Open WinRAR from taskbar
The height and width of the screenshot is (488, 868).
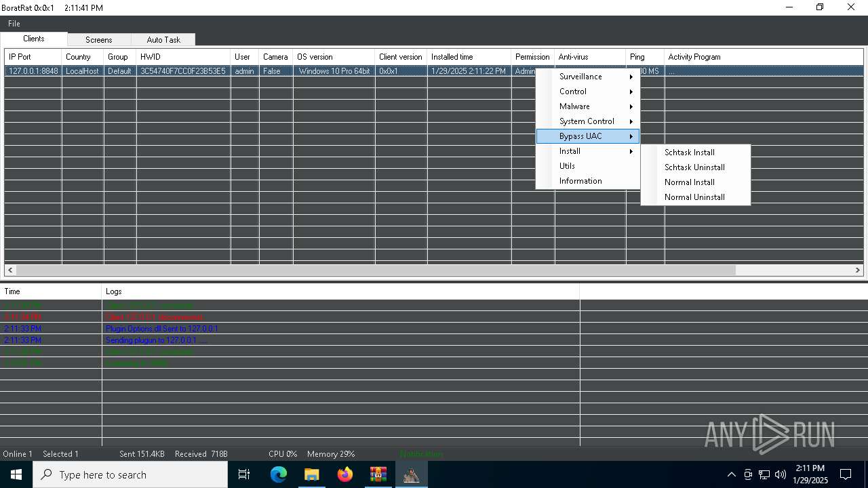coord(378,474)
